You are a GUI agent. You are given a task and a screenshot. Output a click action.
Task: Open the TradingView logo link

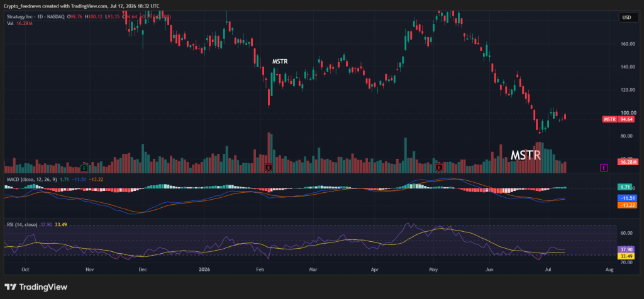36,287
